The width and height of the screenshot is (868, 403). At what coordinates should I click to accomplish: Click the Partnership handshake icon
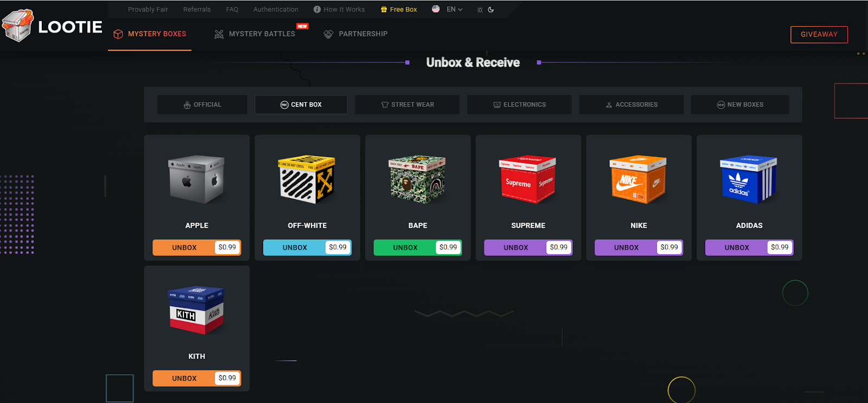[328, 34]
